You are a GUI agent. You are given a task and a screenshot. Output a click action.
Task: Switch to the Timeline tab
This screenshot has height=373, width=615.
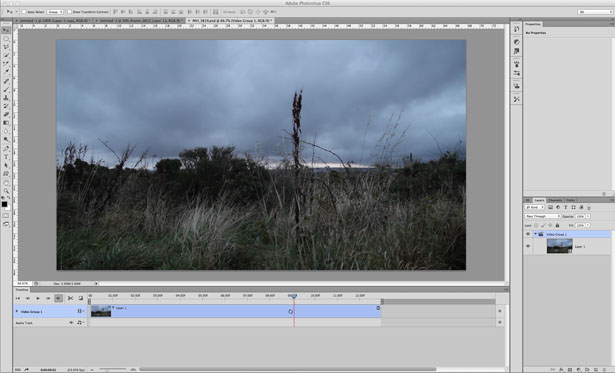(x=22, y=289)
